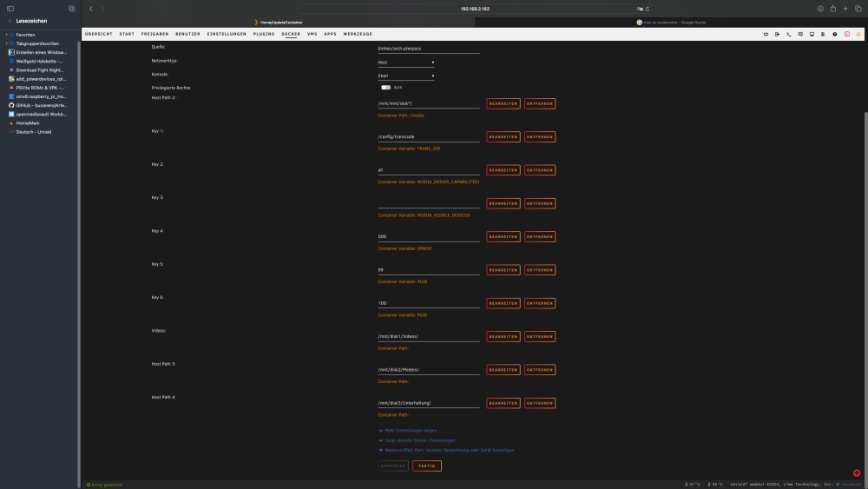Open the BENUTZER menu tab
The height and width of the screenshot is (489, 868).
(187, 34)
